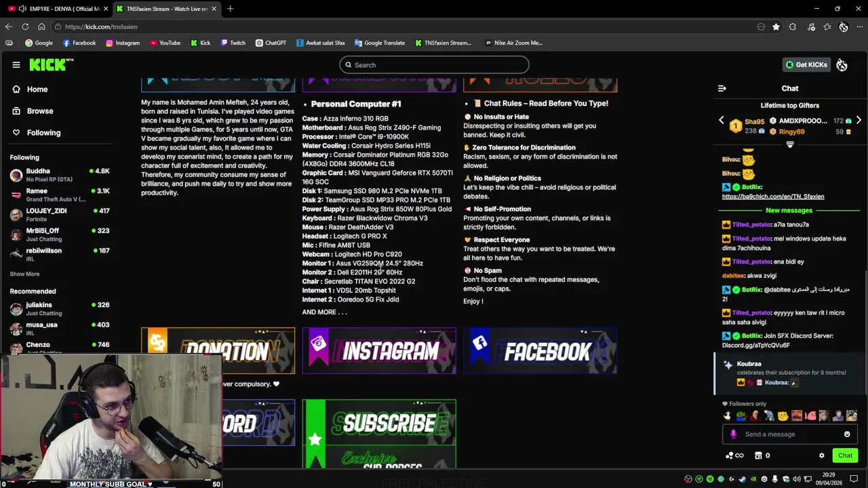The width and height of the screenshot is (868, 488).
Task: Collapse the chat panel with the arrow icon
Action: pos(722,88)
